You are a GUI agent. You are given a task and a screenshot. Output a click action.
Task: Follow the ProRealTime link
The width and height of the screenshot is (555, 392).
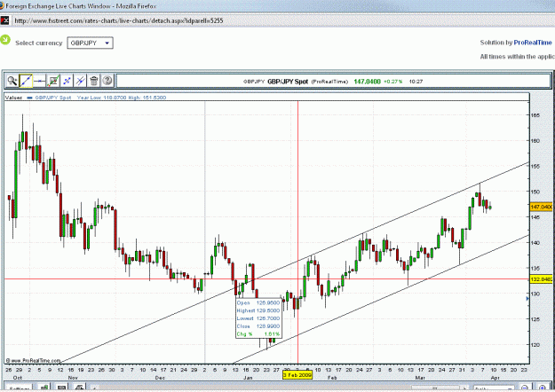click(533, 43)
